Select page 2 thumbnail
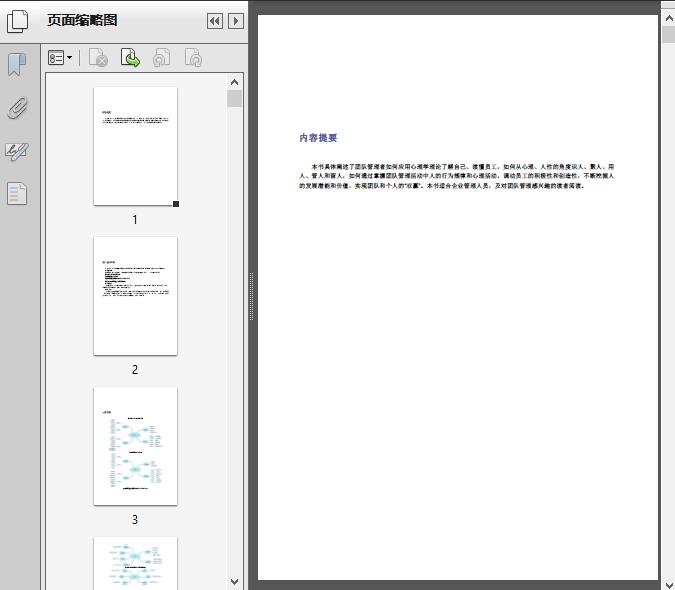675x590 pixels. point(135,296)
